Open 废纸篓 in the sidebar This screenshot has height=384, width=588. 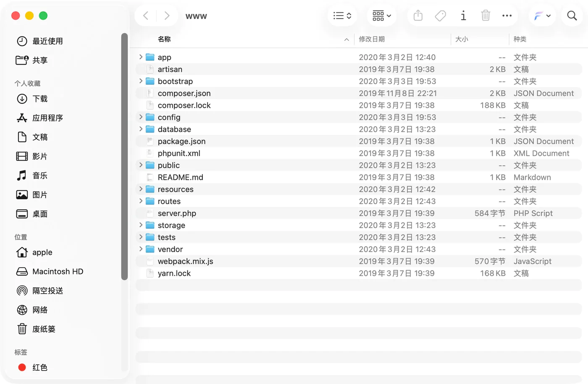(36, 329)
